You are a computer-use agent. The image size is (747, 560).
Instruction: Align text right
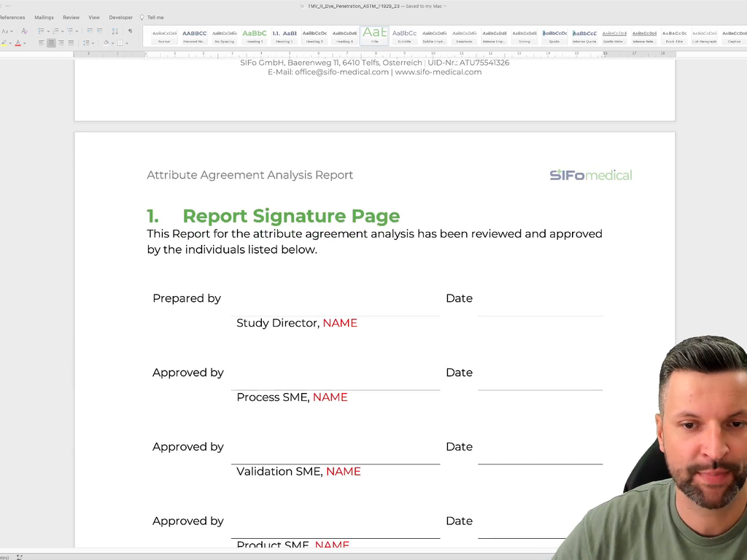(x=61, y=43)
